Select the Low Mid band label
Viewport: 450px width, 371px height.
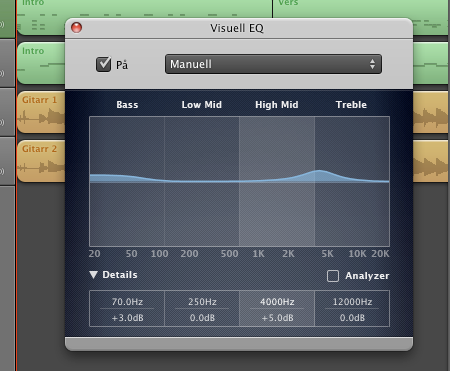pos(202,105)
